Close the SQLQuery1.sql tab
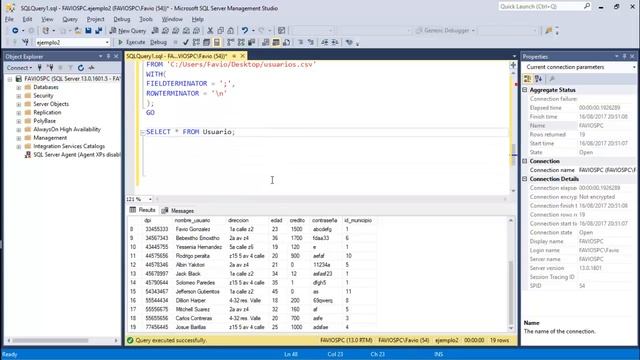 coord(243,56)
